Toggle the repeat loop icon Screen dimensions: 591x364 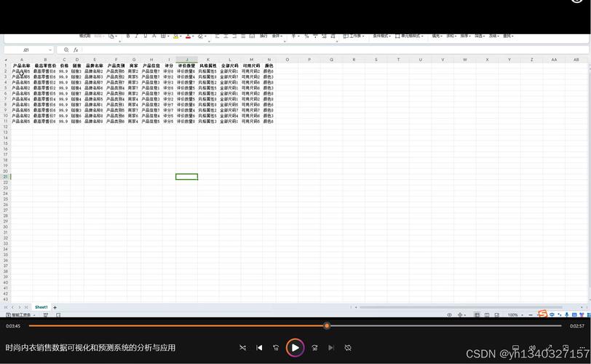(348, 348)
